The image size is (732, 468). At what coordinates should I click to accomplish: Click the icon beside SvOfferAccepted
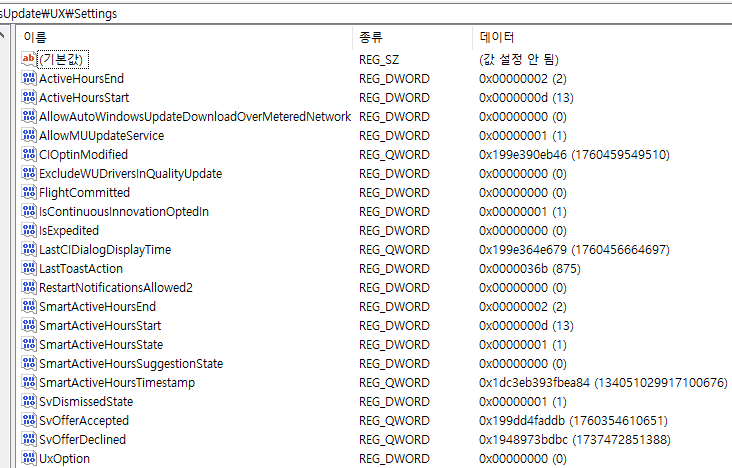(28, 420)
